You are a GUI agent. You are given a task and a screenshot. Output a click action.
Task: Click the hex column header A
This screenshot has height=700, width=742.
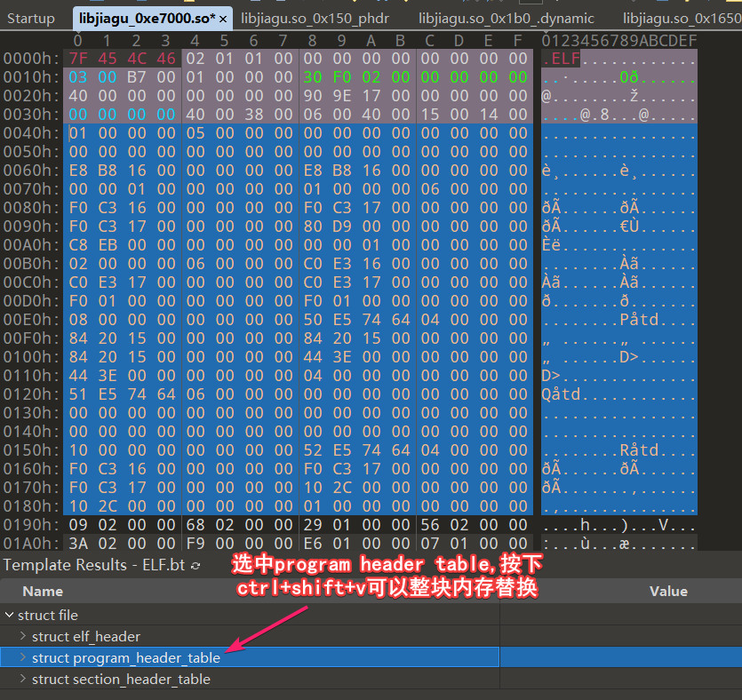pyautogui.click(x=371, y=41)
